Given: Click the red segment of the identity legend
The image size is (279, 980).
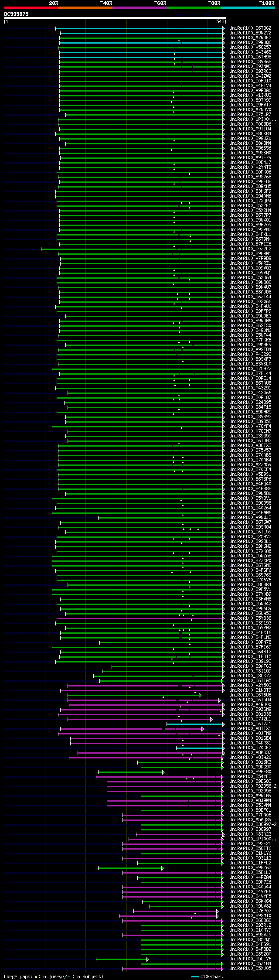Looking at the screenshot, I should 31,8.
